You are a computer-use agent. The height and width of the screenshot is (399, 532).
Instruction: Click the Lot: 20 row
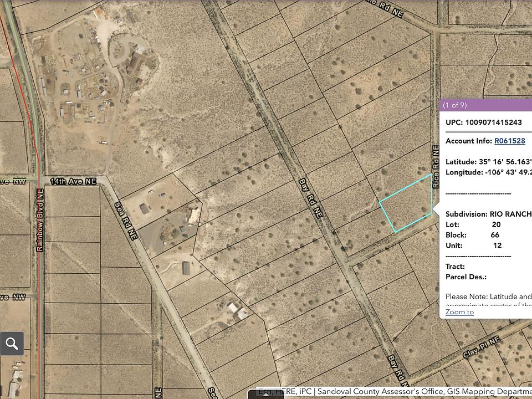point(473,224)
